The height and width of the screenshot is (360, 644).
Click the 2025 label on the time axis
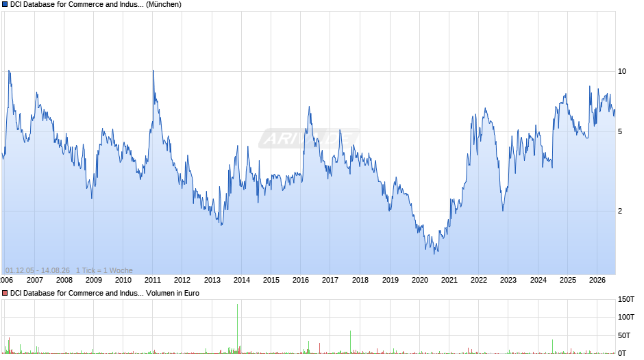click(x=568, y=280)
